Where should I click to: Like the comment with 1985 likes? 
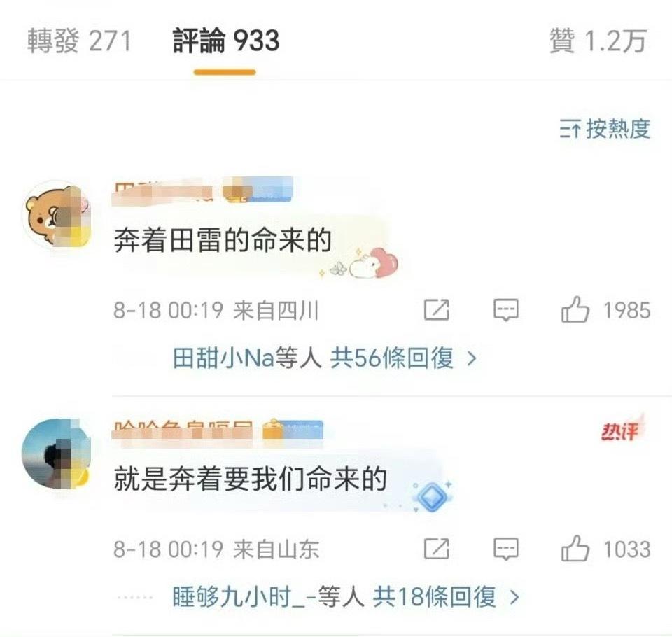(575, 309)
